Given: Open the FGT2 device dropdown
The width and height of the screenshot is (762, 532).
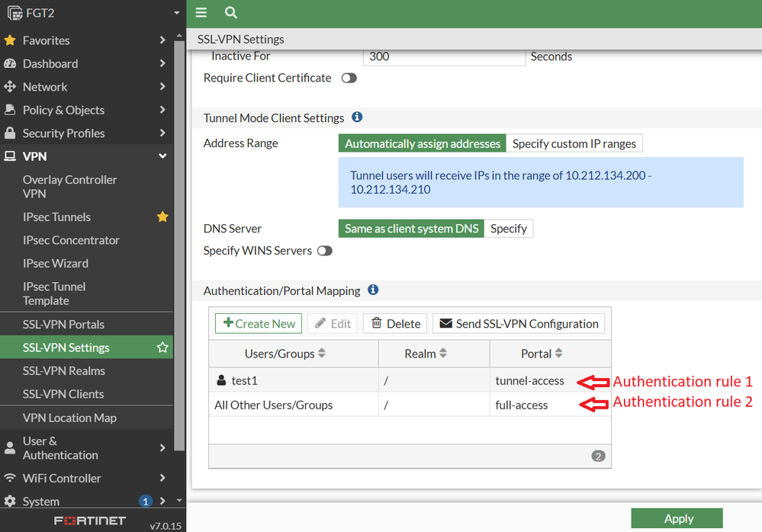Looking at the screenshot, I should coord(176,13).
